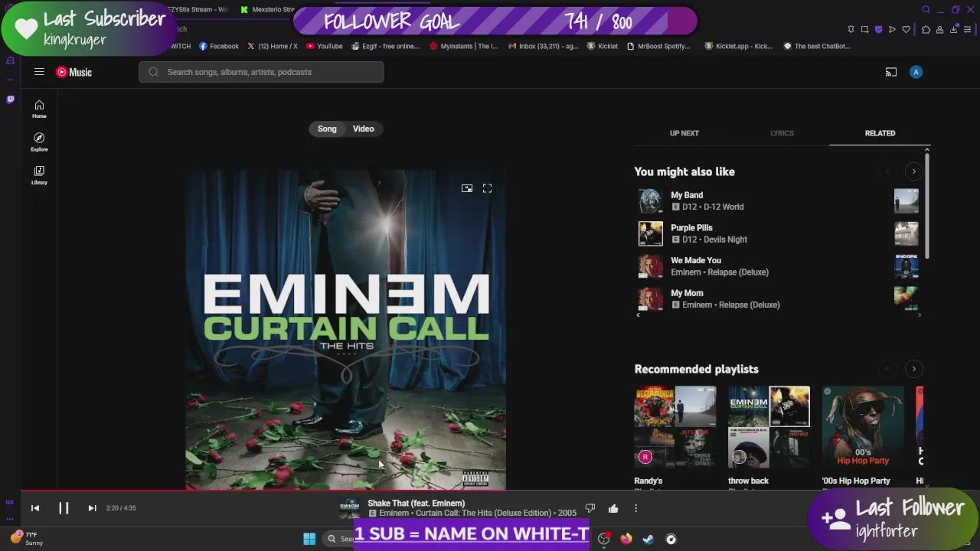This screenshot has height=551, width=980.
Task: Open Twitch panel in browser sidebar
Action: point(10,99)
